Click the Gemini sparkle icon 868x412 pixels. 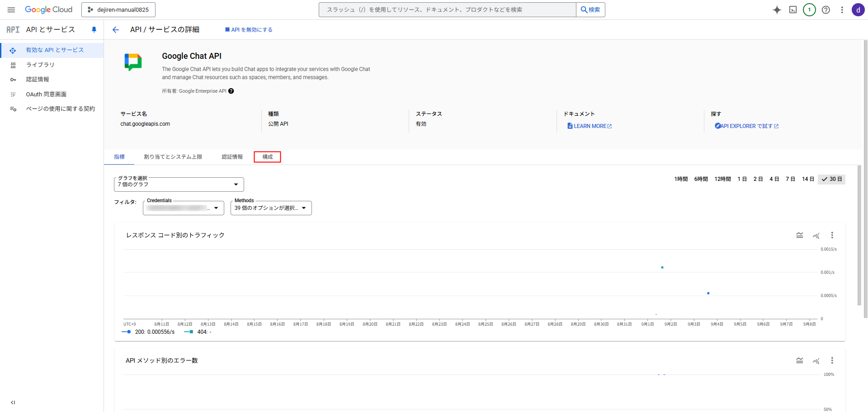click(777, 10)
